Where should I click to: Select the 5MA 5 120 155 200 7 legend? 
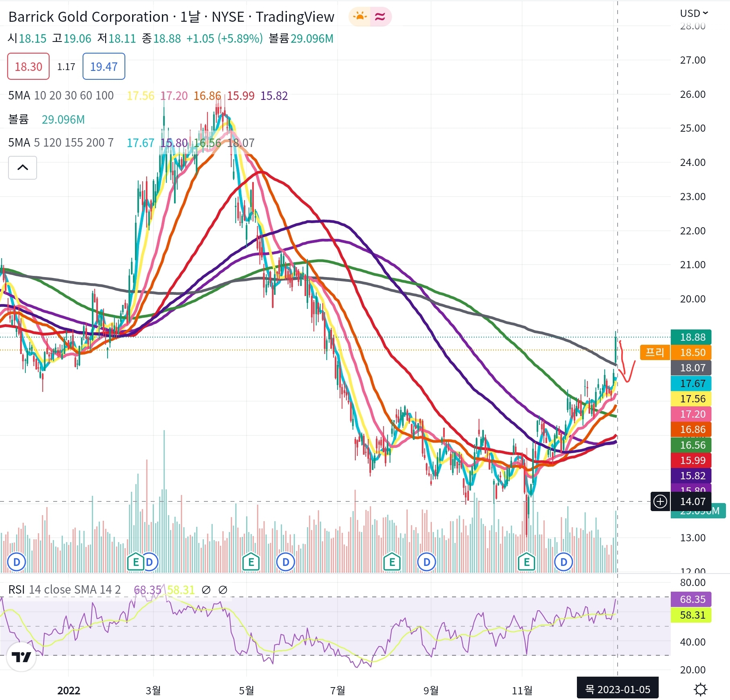pyautogui.click(x=61, y=143)
